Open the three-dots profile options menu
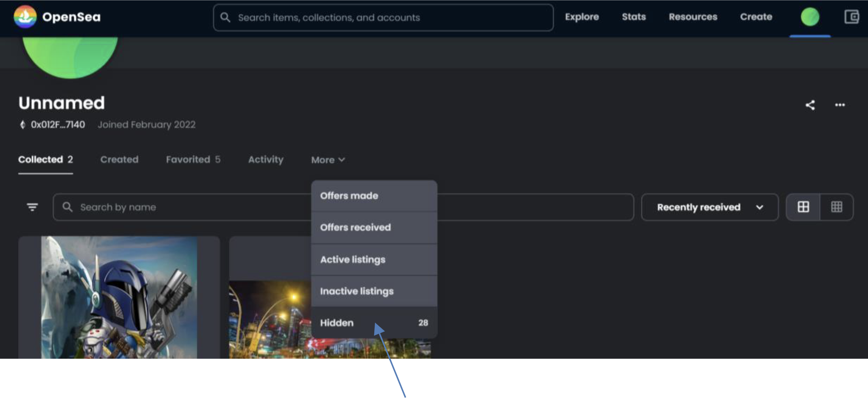This screenshot has height=399, width=868. pyautogui.click(x=839, y=105)
